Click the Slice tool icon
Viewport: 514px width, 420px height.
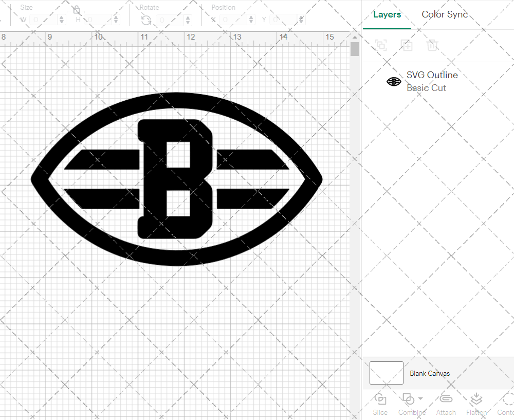[380, 399]
